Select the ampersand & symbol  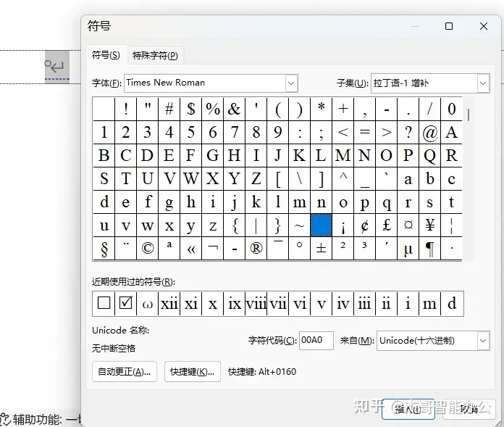(235, 109)
